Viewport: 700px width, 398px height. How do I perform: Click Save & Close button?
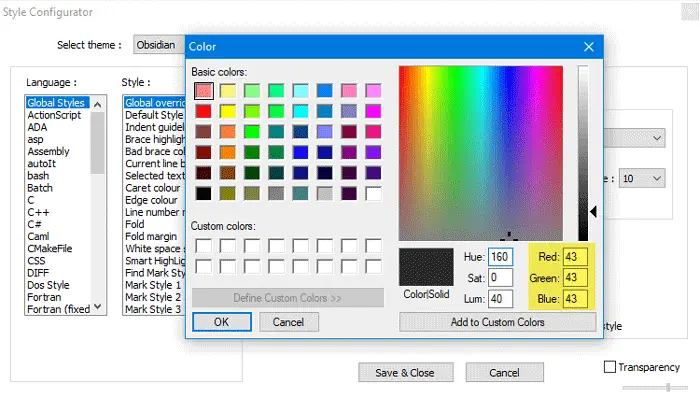[x=405, y=373]
